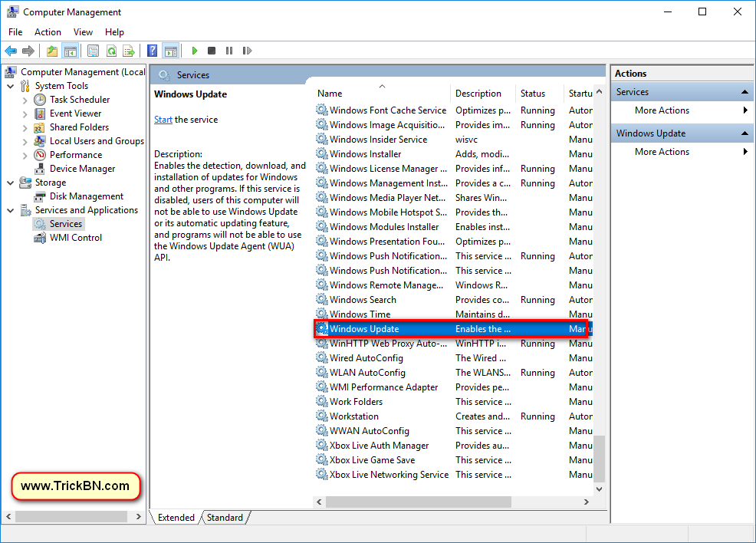Collapse the Storage tree node
Viewport: 756px width, 543px height.
(x=11, y=183)
